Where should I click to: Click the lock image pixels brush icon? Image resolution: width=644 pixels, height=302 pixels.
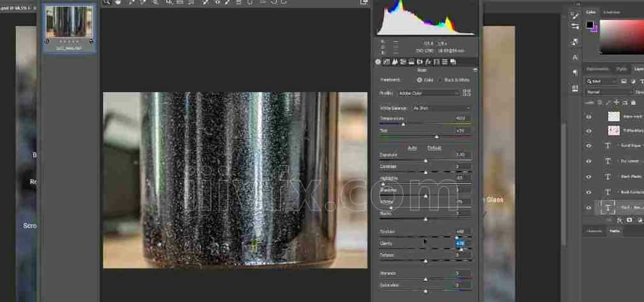click(x=609, y=103)
